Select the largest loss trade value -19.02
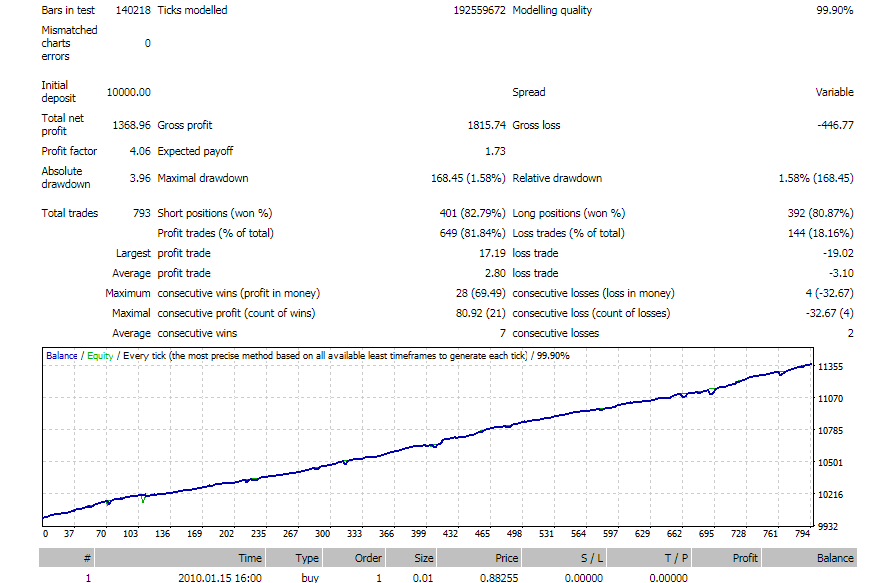 point(838,253)
